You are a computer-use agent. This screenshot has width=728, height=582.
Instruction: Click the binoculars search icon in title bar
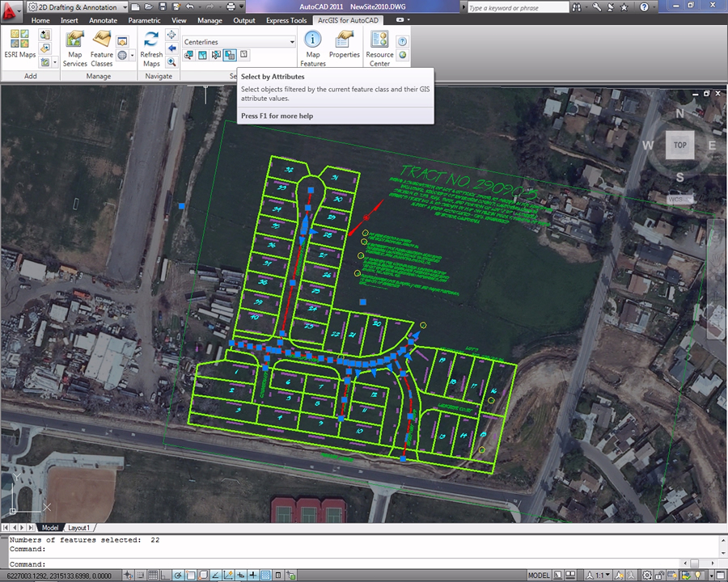tap(577, 7)
